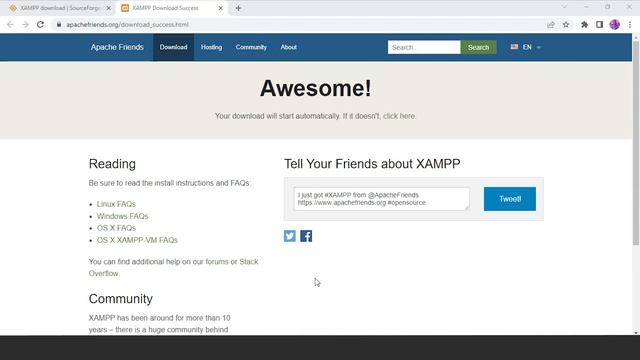Click the address bar URL
Screen dimensions: 640x360
[127, 24]
